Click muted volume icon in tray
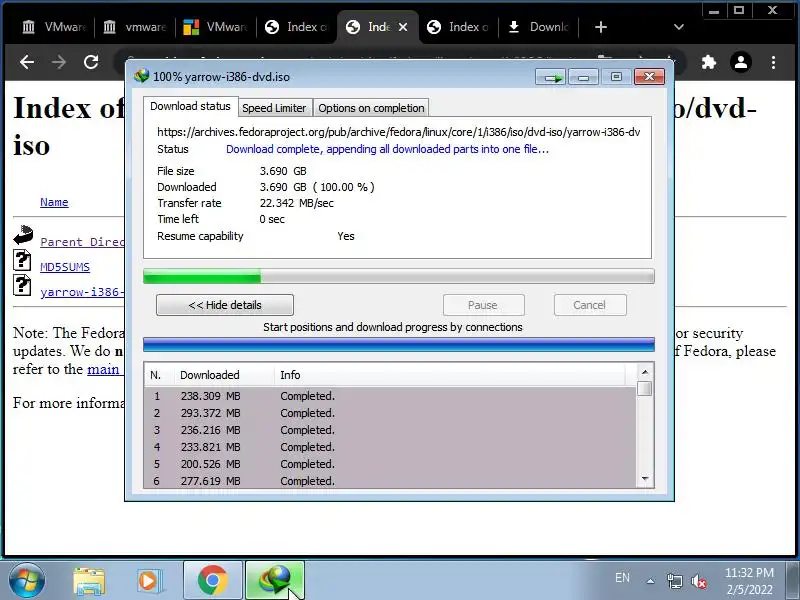This screenshot has height=600, width=800. click(x=698, y=581)
